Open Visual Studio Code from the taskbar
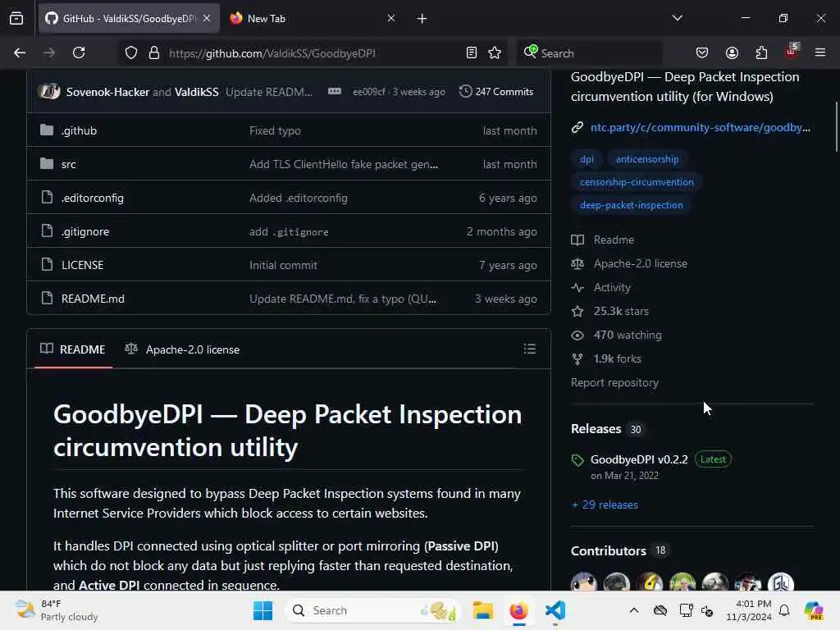The width and height of the screenshot is (840, 630). click(x=555, y=610)
